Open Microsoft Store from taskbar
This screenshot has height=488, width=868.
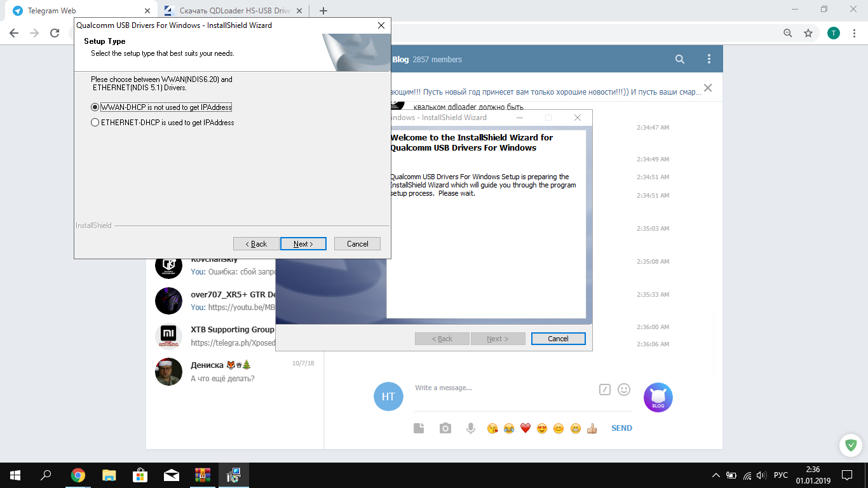click(140, 475)
